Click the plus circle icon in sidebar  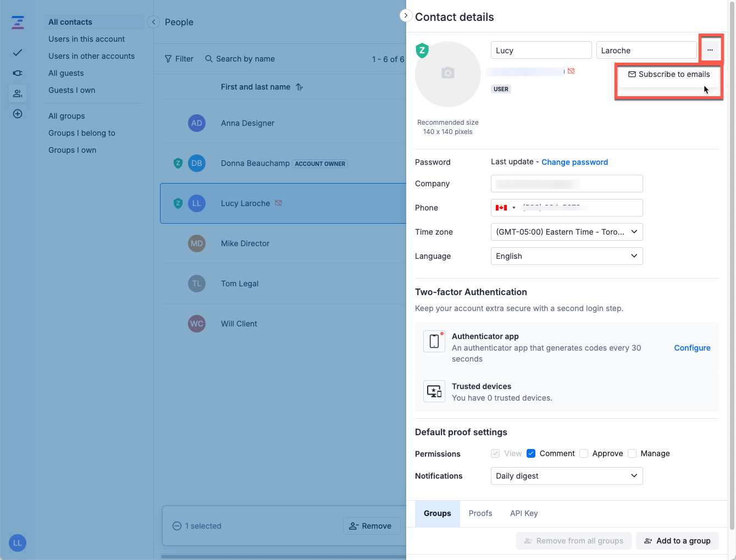click(x=18, y=114)
